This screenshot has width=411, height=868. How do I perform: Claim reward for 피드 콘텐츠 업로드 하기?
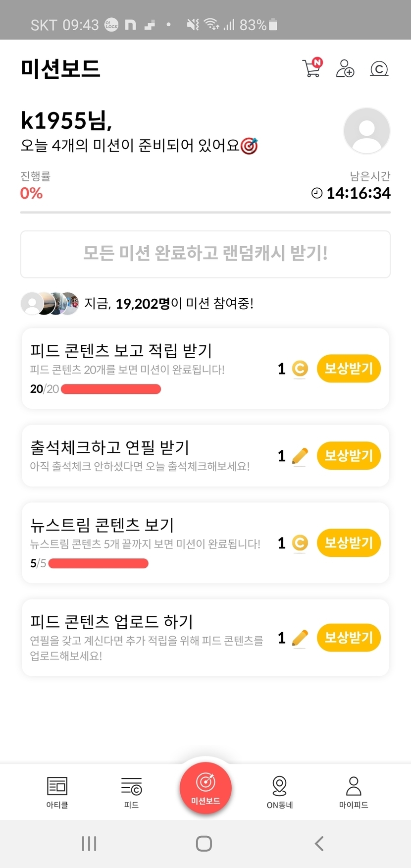[x=349, y=638]
